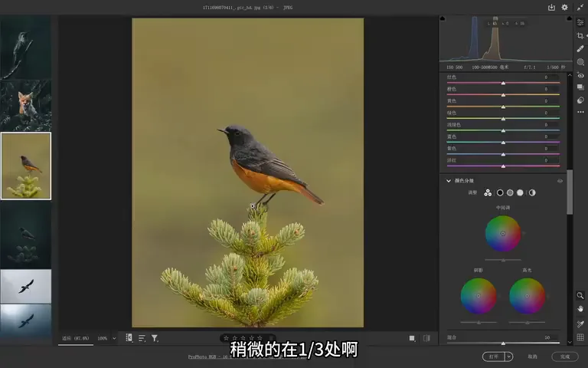Click the 黄色 yellow slider handle
Screen dimensions: 588x368
click(x=503, y=107)
